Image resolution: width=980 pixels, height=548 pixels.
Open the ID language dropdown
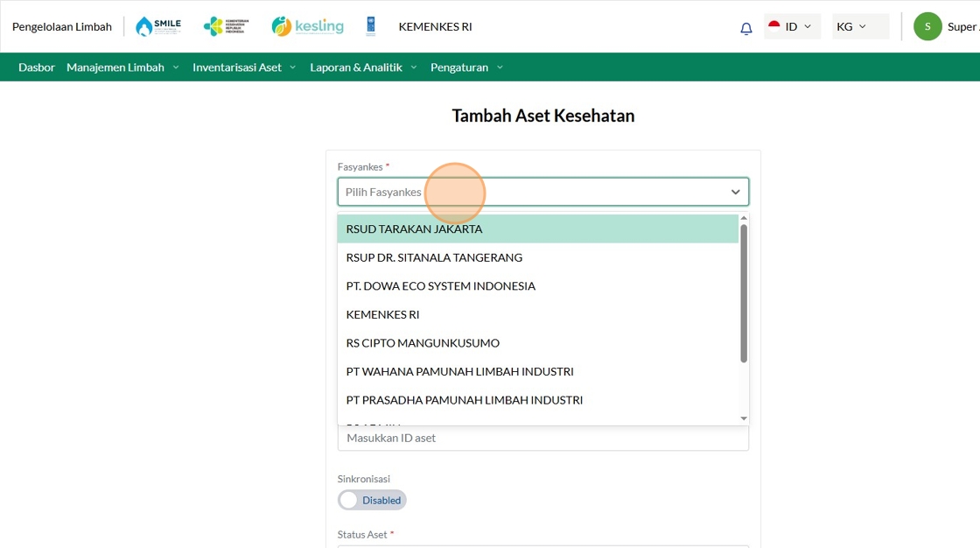pos(792,26)
